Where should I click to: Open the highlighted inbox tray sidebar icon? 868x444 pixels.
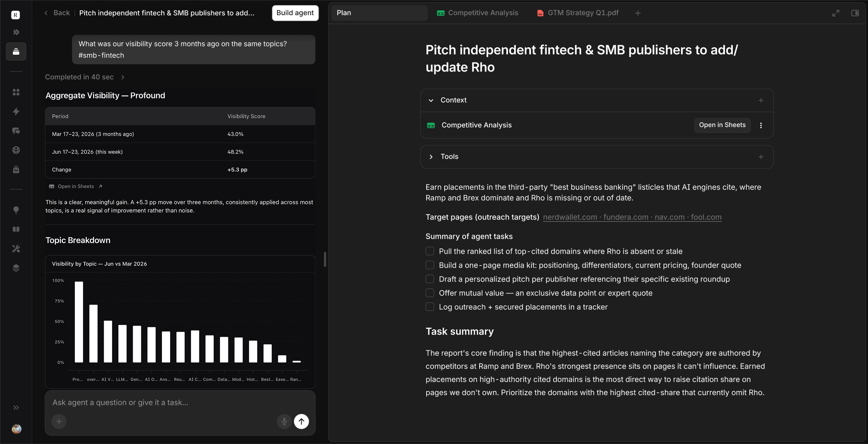[16, 51]
